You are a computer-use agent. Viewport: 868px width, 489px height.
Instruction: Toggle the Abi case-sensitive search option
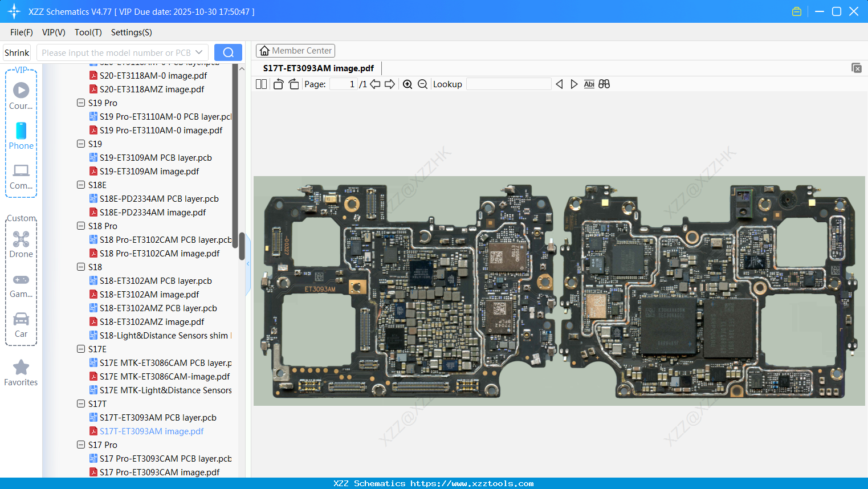pos(589,84)
